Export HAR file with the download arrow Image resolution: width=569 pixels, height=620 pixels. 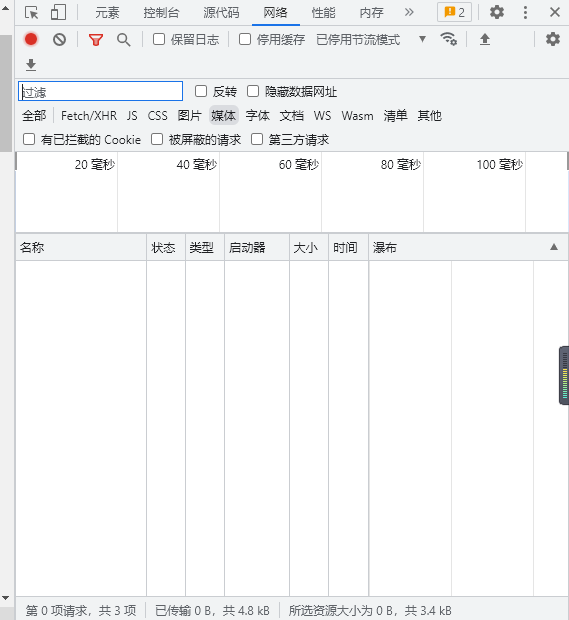point(31,65)
